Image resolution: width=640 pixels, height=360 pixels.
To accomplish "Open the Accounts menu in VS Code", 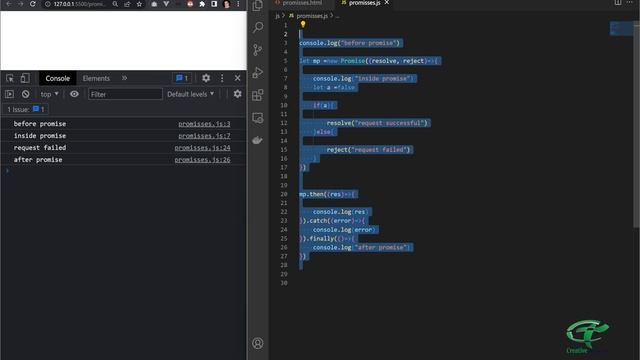I will [258, 343].
